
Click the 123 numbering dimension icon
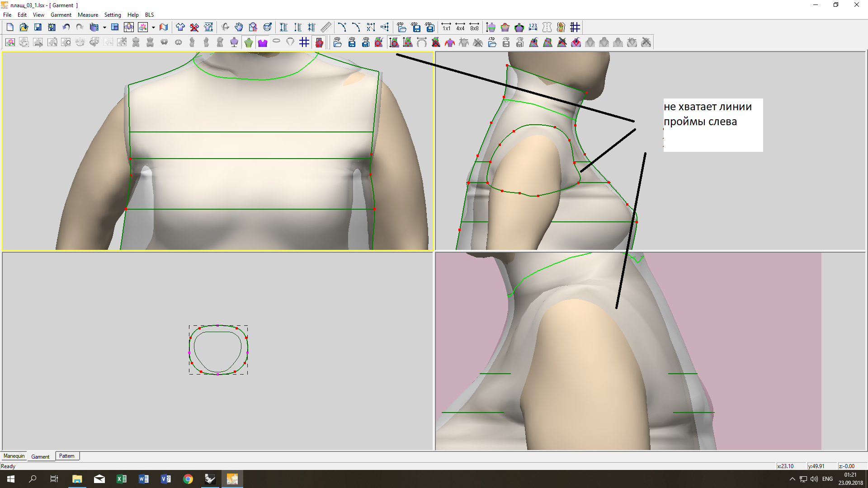[533, 27]
